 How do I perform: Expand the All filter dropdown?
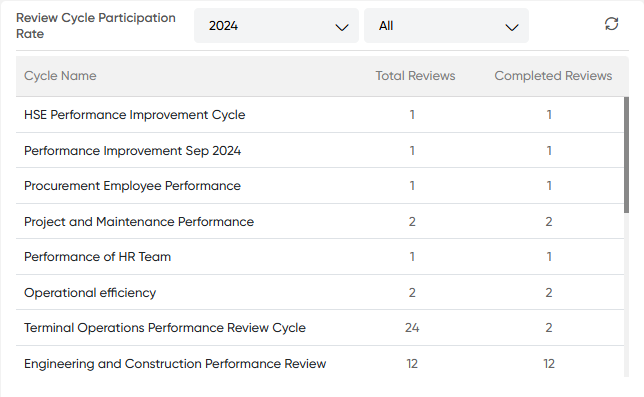click(446, 25)
